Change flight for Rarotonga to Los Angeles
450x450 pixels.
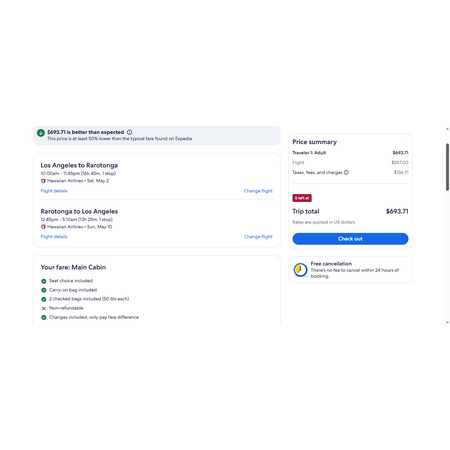[258, 237]
